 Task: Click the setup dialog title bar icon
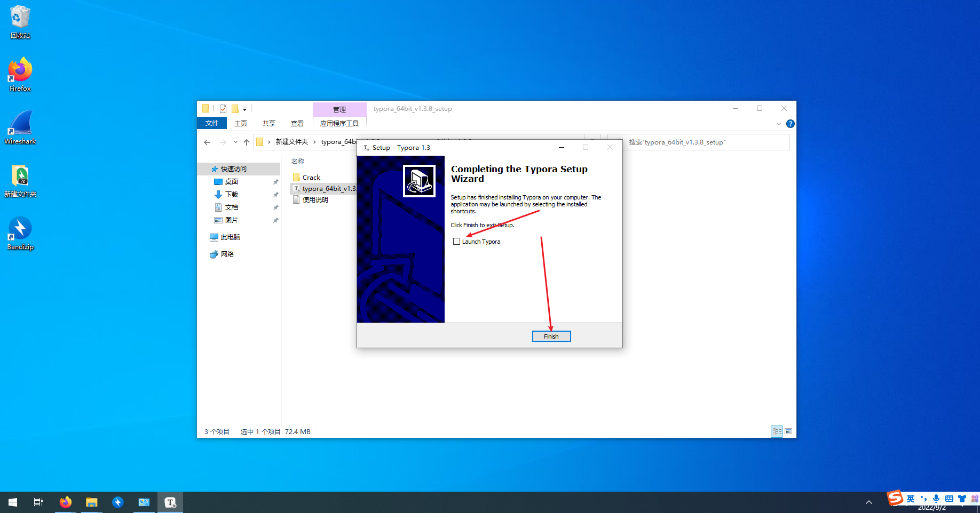pyautogui.click(x=366, y=148)
